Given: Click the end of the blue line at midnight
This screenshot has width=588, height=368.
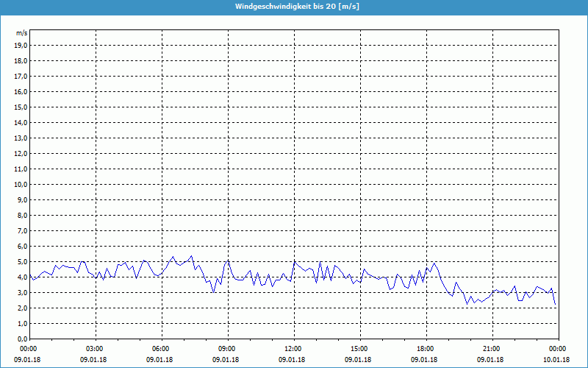Looking at the screenshot, I should pos(556,305).
